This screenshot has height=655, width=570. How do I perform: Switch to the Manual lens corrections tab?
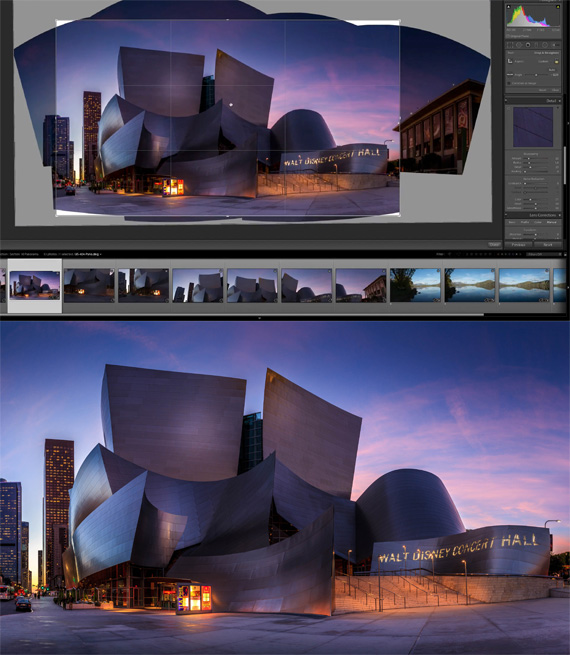pyautogui.click(x=552, y=222)
